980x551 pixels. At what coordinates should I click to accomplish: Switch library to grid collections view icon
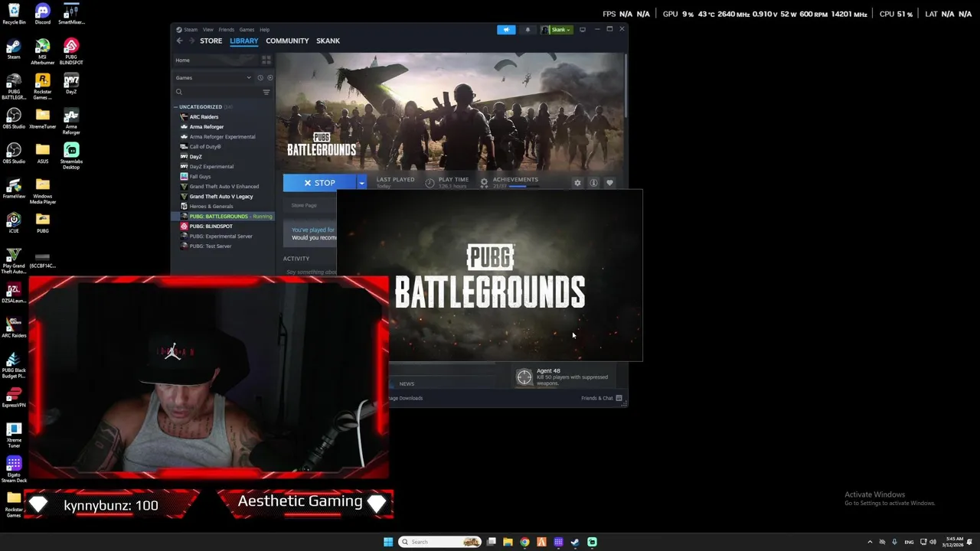coord(266,60)
